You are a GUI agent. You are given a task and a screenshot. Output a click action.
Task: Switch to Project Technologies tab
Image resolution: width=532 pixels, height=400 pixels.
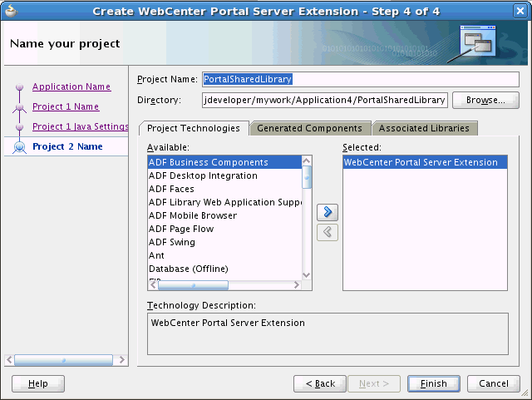(194, 128)
